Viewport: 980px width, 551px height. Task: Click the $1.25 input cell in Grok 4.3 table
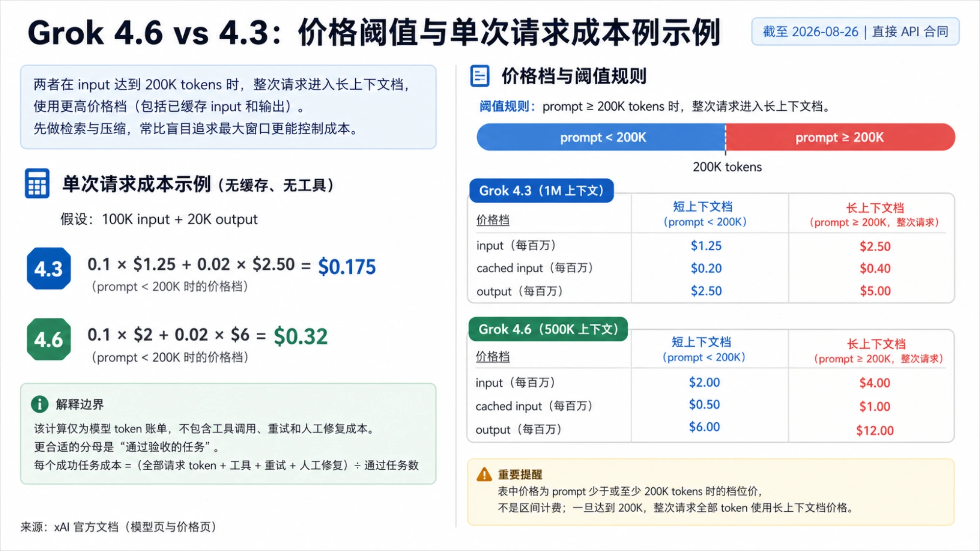(706, 246)
